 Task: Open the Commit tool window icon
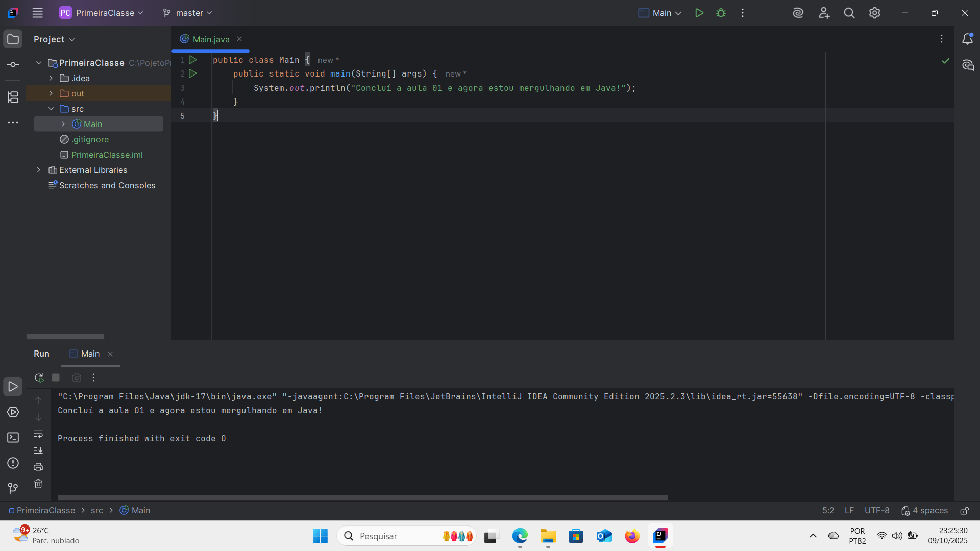pos(13,65)
